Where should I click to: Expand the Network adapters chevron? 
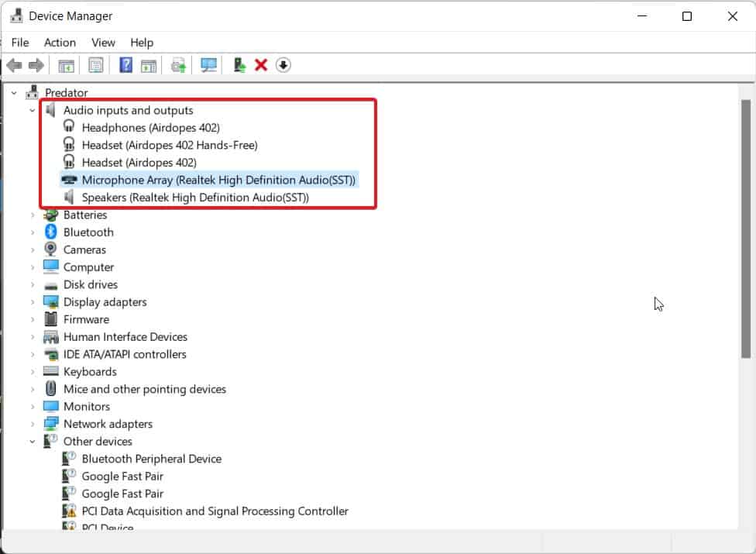(33, 424)
